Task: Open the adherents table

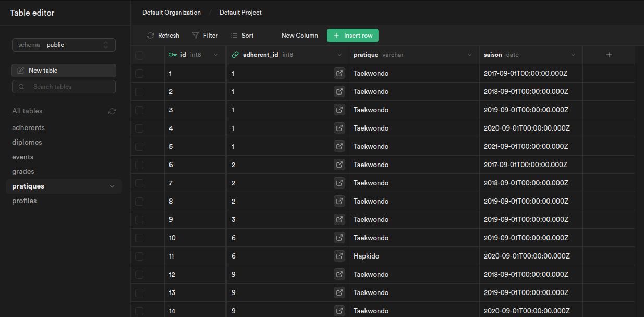Action: click(x=29, y=128)
